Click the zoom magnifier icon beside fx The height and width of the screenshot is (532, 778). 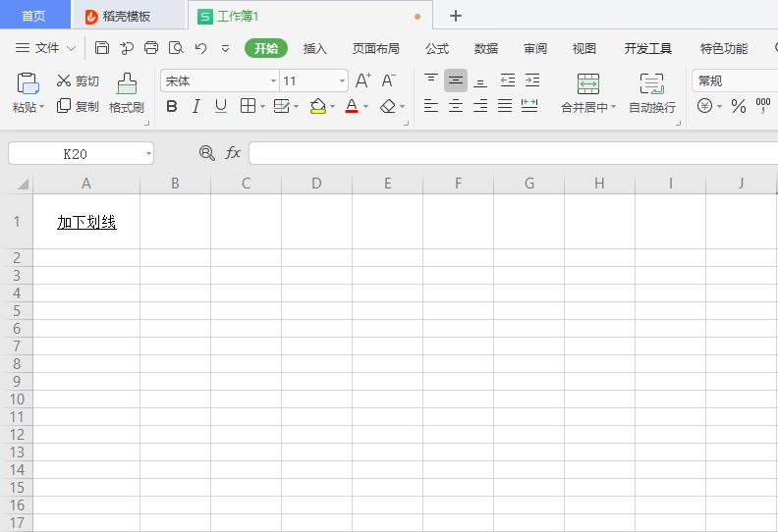tap(206, 153)
